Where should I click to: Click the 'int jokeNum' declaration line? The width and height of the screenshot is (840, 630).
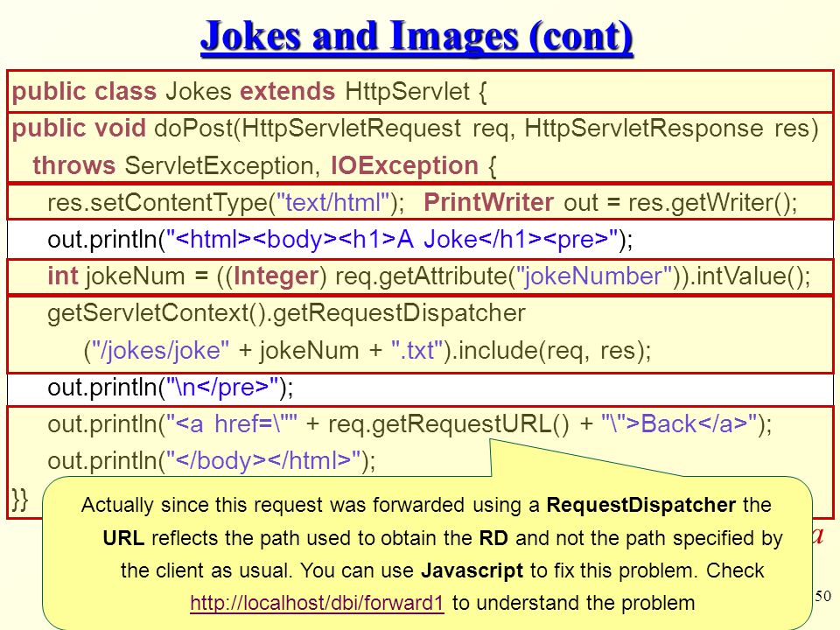[x=429, y=276]
